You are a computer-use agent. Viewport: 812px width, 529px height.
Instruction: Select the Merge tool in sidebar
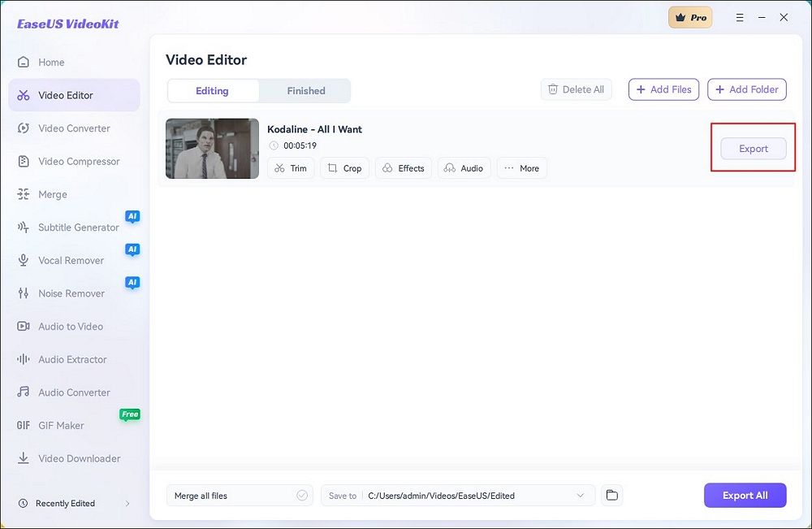pyautogui.click(x=53, y=195)
